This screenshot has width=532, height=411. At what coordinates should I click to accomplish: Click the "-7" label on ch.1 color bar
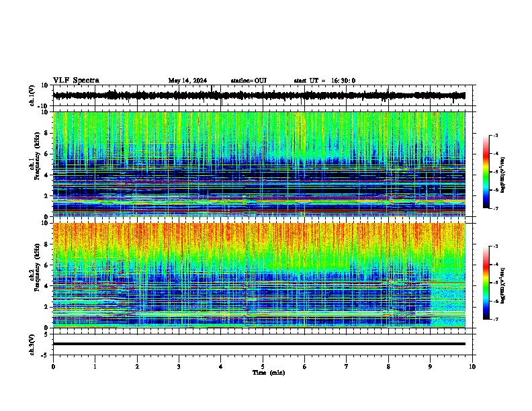click(495, 208)
